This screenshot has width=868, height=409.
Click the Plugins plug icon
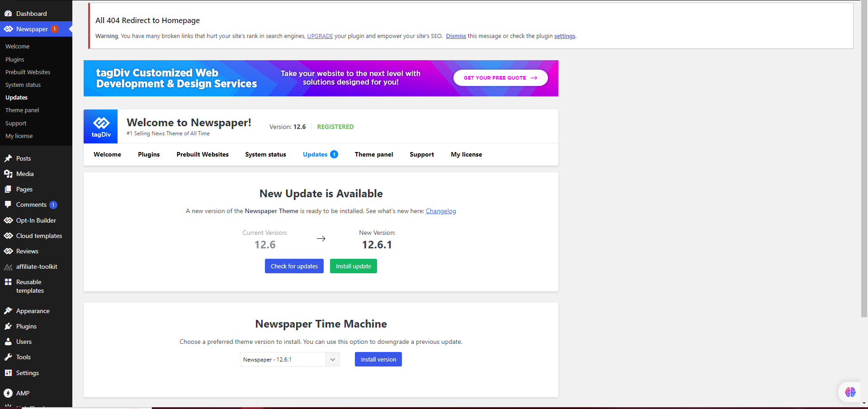tap(8, 326)
